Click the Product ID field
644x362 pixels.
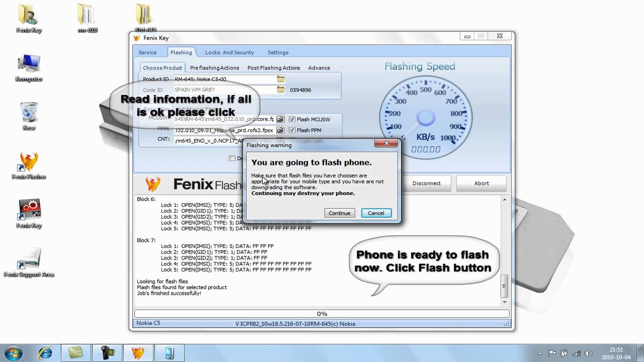coord(224,79)
